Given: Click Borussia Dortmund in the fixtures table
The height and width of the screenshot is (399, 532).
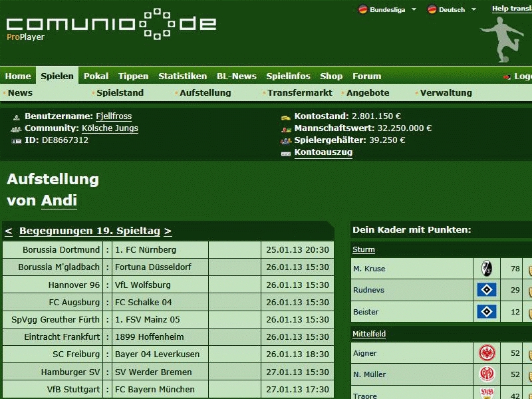Looking at the screenshot, I should (x=61, y=250).
